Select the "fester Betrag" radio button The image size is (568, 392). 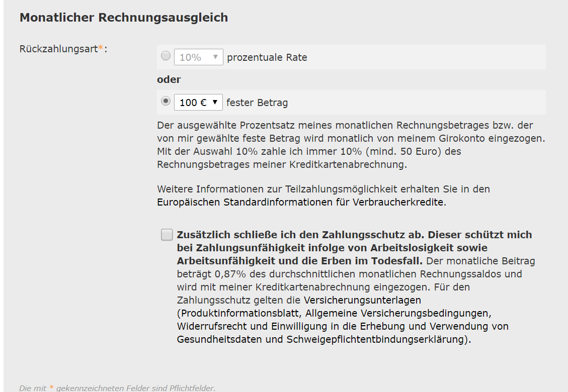click(166, 100)
